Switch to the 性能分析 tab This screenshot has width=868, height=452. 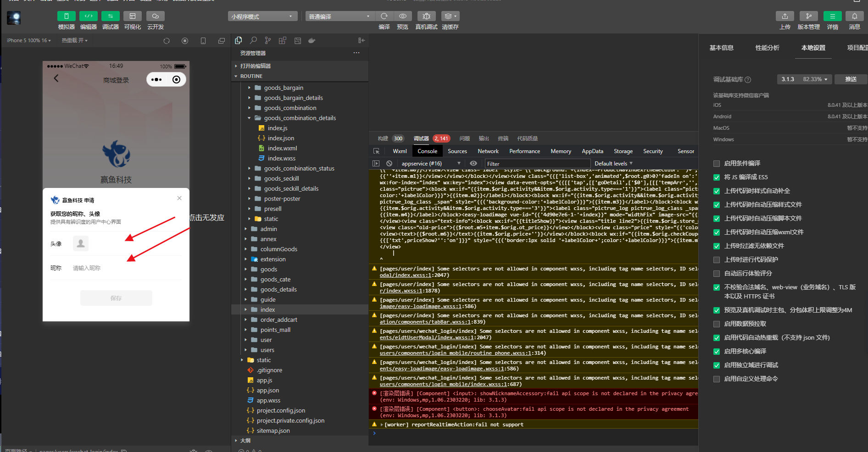tap(768, 48)
